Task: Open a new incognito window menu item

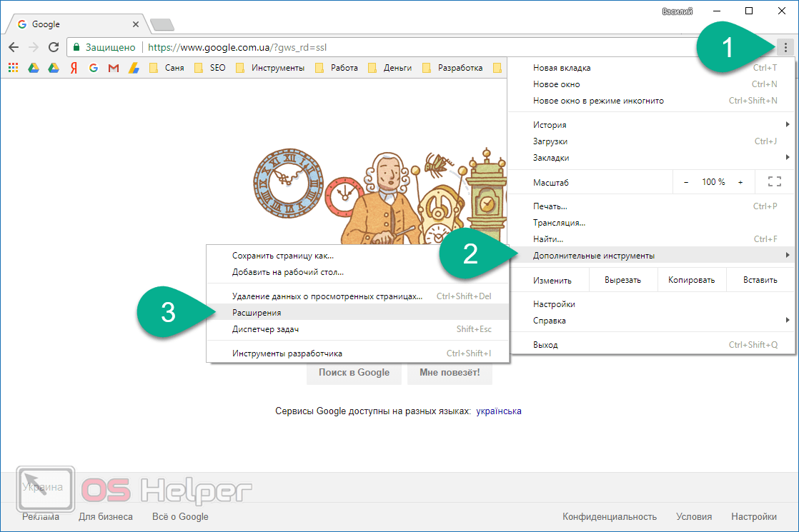Action: click(651, 101)
